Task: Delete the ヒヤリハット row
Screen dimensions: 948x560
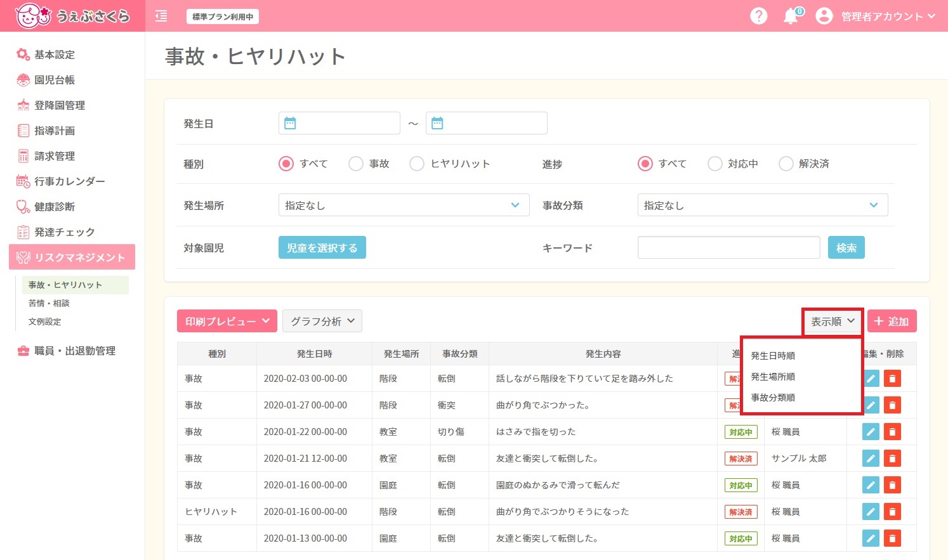Action: tap(892, 512)
